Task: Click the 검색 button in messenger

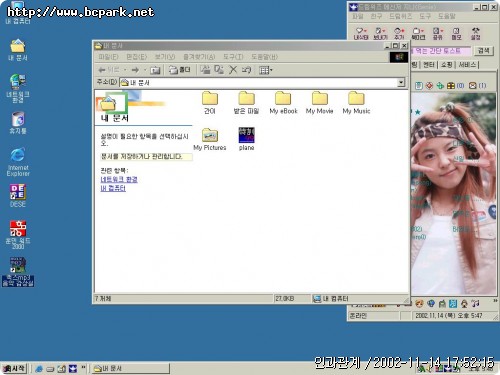Action: (x=483, y=51)
